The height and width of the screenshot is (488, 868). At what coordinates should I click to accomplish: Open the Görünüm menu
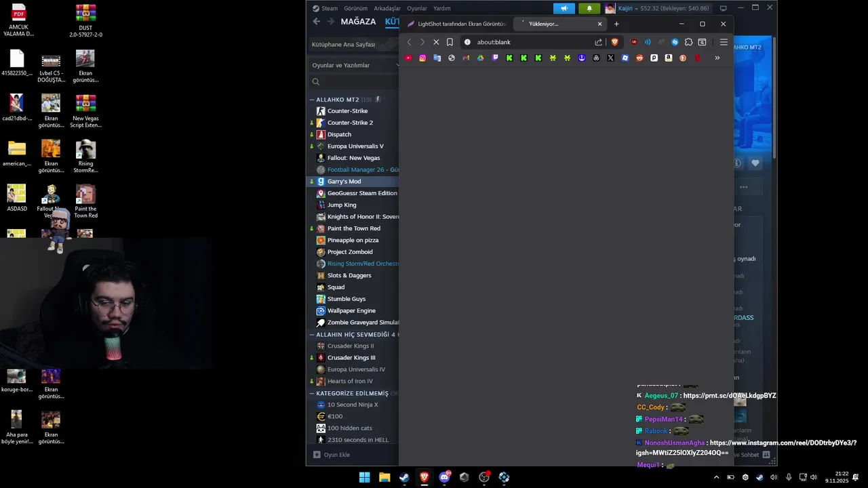coord(355,8)
